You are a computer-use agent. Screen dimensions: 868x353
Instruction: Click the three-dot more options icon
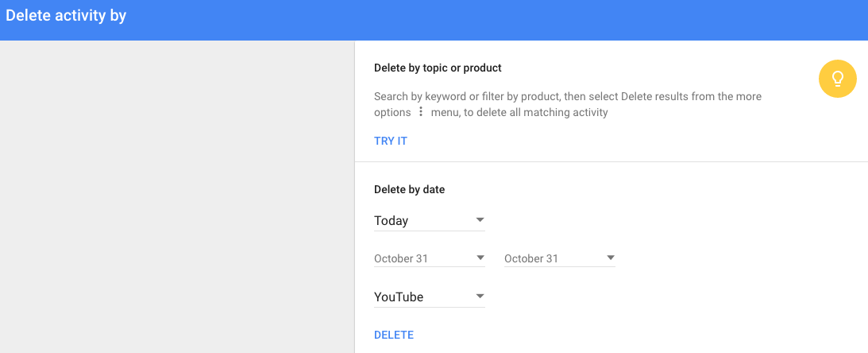point(421,112)
